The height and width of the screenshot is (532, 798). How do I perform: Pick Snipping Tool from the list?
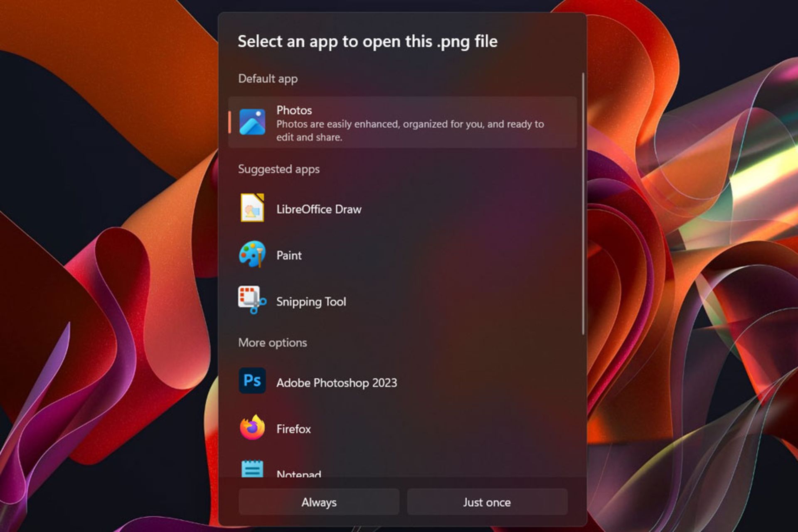(x=402, y=301)
